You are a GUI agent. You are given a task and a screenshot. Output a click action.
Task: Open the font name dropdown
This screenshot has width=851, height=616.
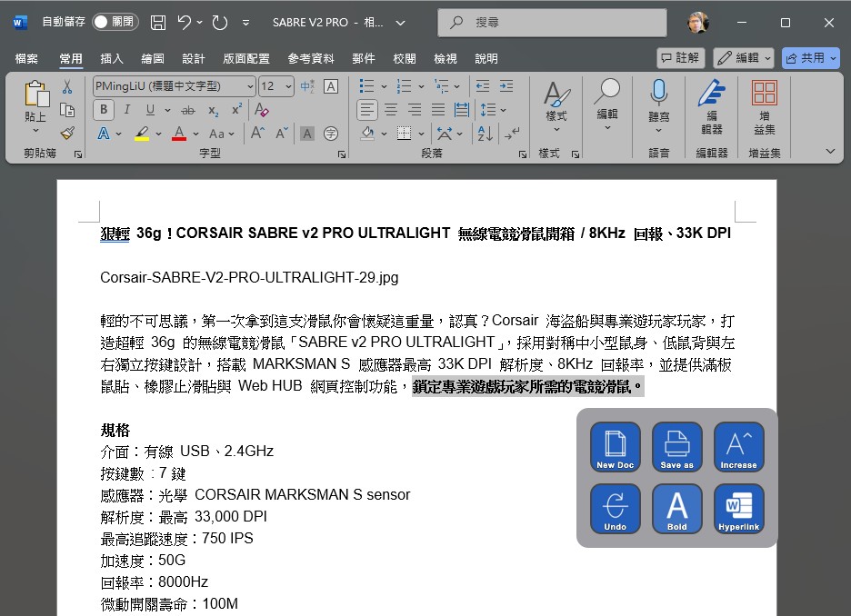tap(250, 86)
